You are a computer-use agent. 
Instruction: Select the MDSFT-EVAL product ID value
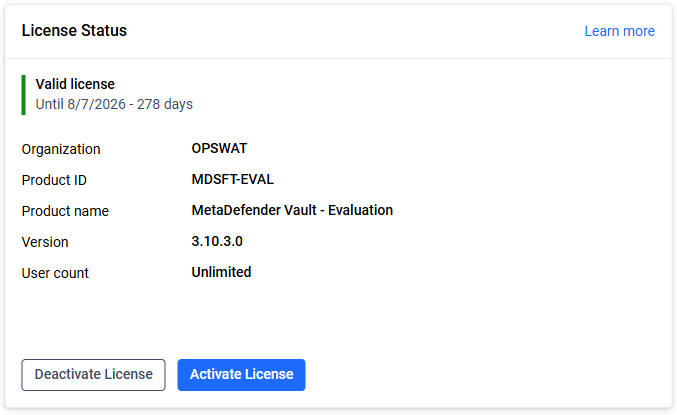click(x=232, y=179)
